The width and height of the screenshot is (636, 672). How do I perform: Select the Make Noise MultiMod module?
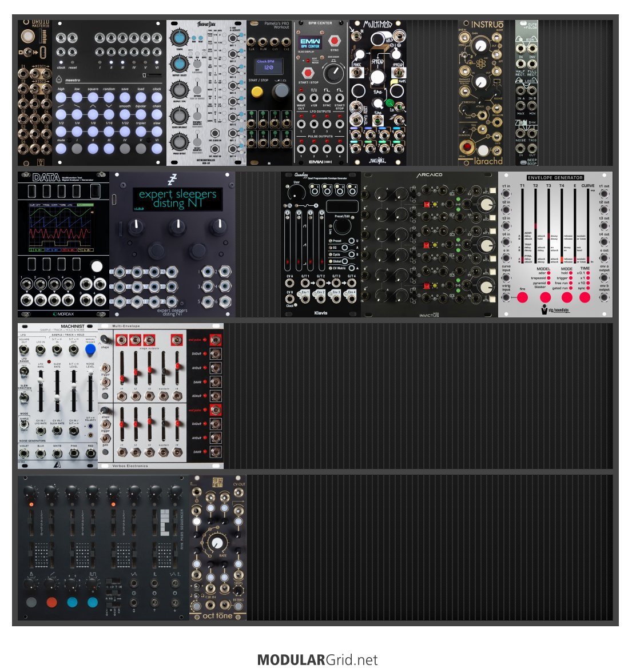pyautogui.click(x=377, y=93)
